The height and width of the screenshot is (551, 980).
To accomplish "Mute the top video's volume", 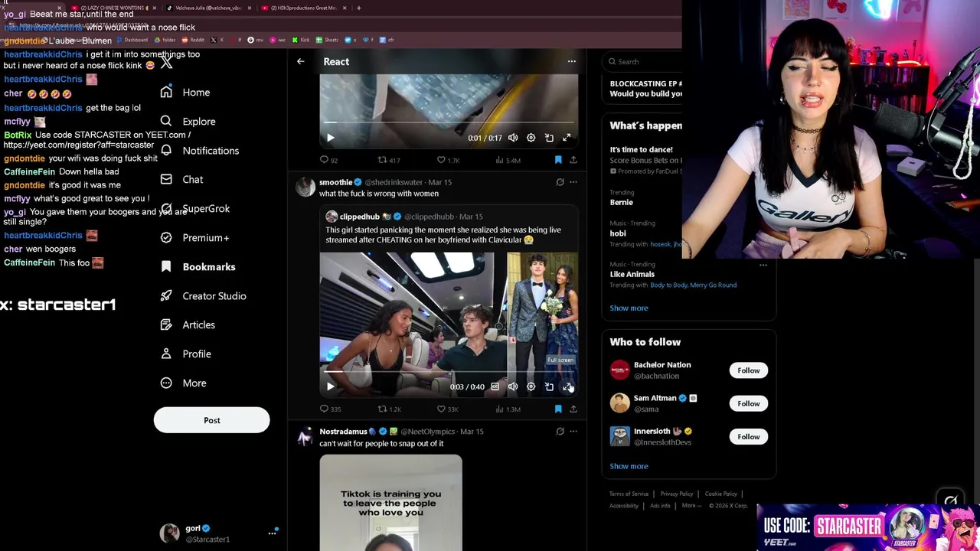I will (513, 138).
